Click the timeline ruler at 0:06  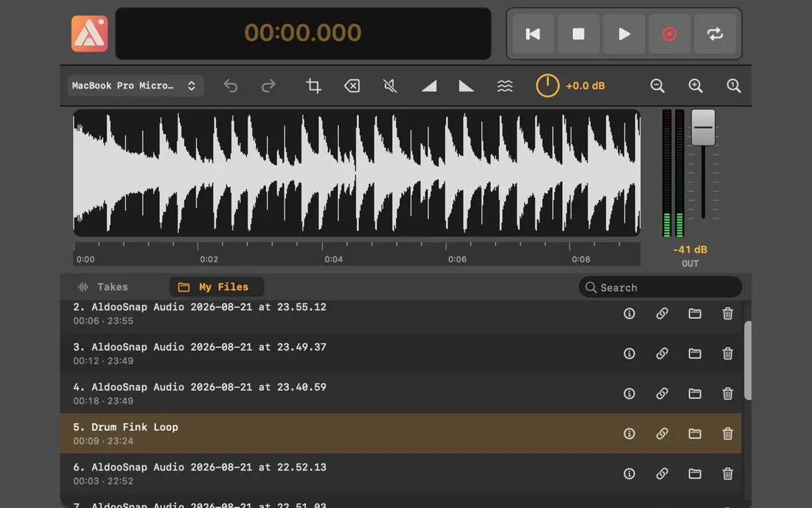458,259
